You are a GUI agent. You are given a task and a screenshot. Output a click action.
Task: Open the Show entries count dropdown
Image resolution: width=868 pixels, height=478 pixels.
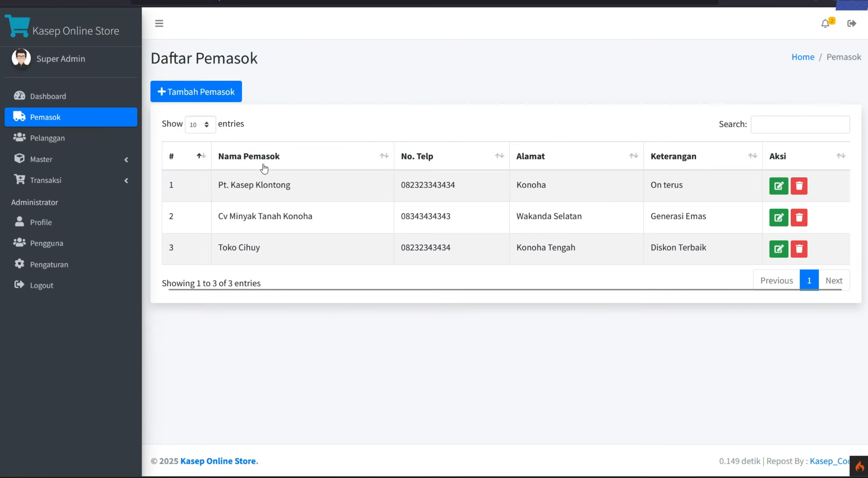200,124
